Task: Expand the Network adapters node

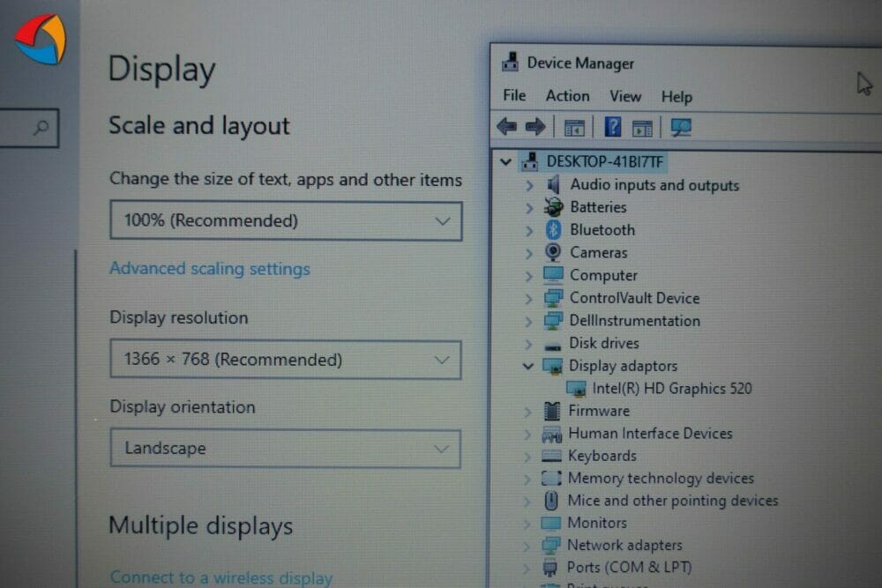Action: [x=527, y=546]
